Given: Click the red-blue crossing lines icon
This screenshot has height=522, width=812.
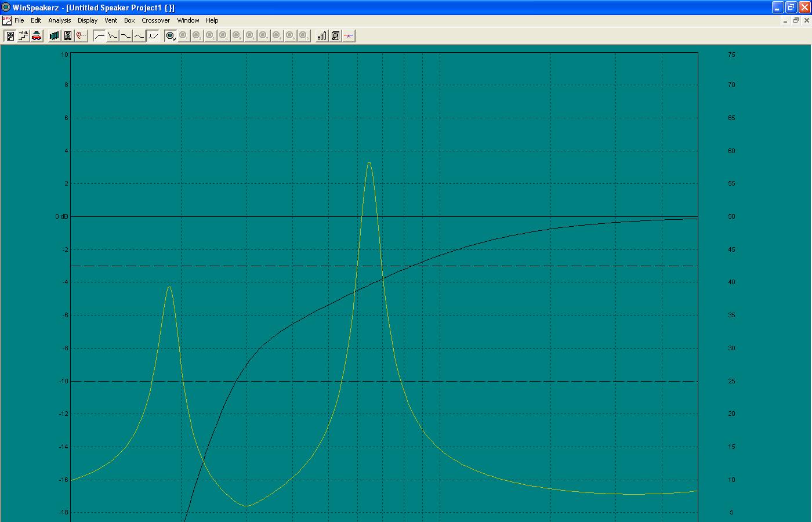Looking at the screenshot, I should pyautogui.click(x=349, y=36).
